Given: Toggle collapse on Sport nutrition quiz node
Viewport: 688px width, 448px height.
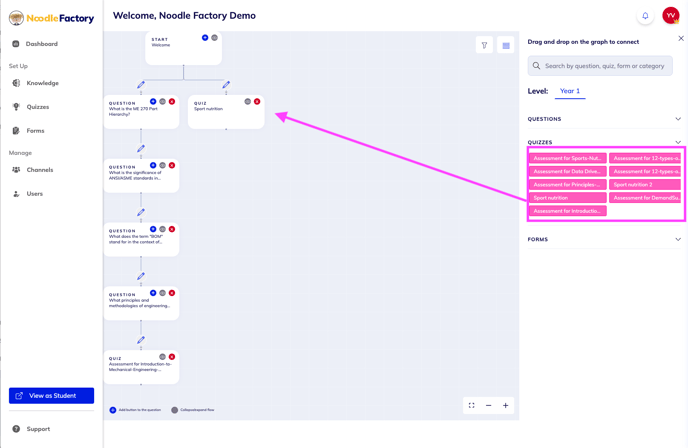Looking at the screenshot, I should coord(247,101).
